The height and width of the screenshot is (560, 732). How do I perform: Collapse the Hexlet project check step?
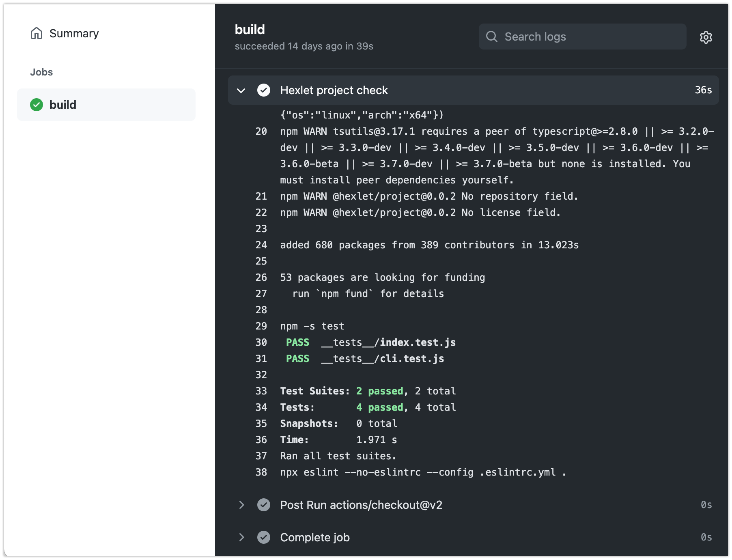(241, 90)
